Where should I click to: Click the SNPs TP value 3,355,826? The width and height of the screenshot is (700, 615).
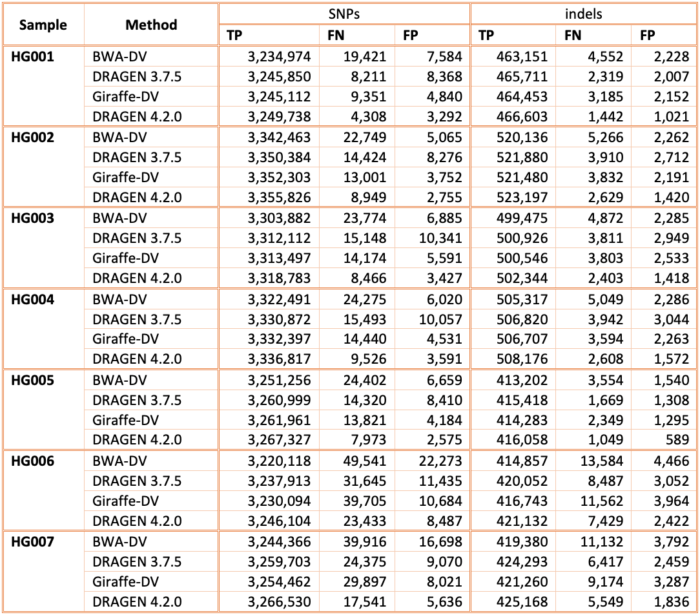click(279, 198)
